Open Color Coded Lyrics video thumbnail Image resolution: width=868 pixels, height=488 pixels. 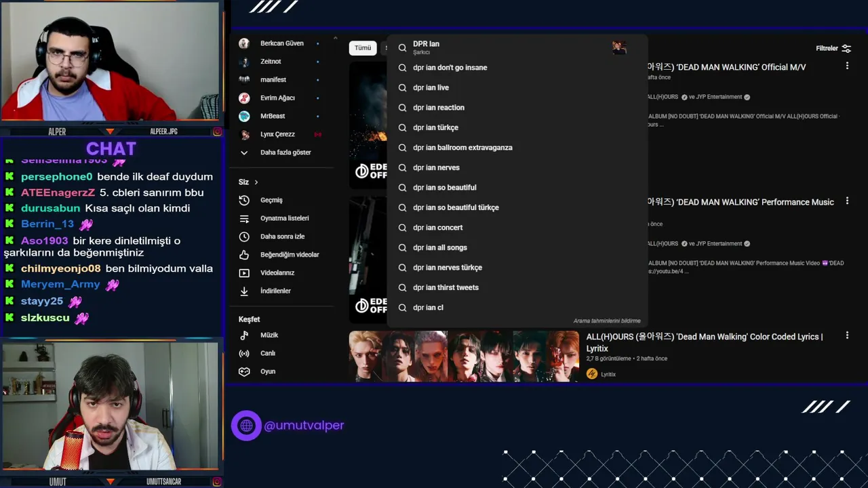pos(464,356)
